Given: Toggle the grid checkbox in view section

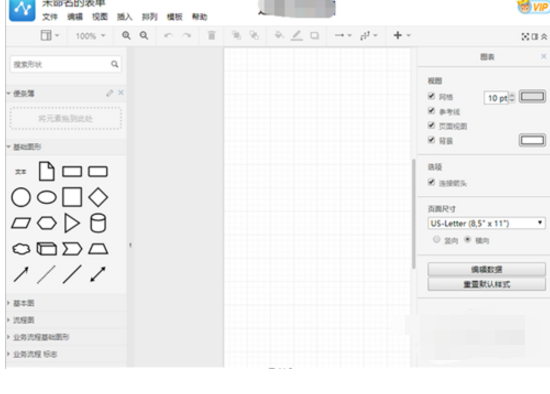Looking at the screenshot, I should 431,96.
